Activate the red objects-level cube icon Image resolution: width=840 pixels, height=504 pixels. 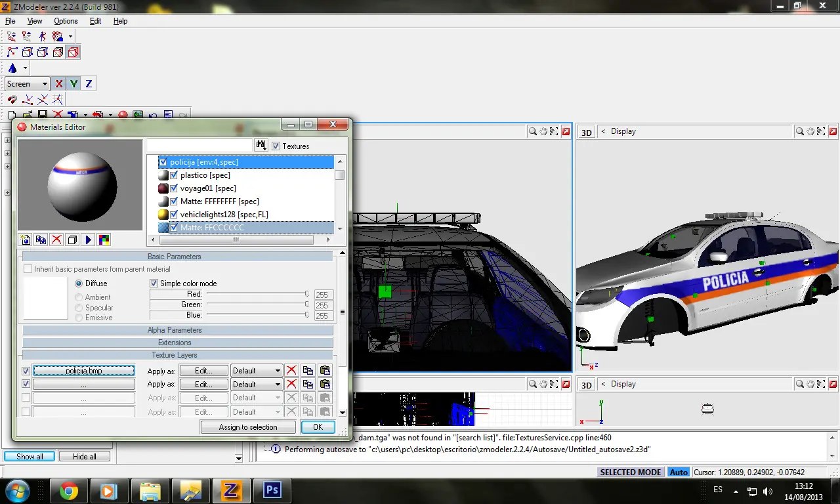click(73, 52)
